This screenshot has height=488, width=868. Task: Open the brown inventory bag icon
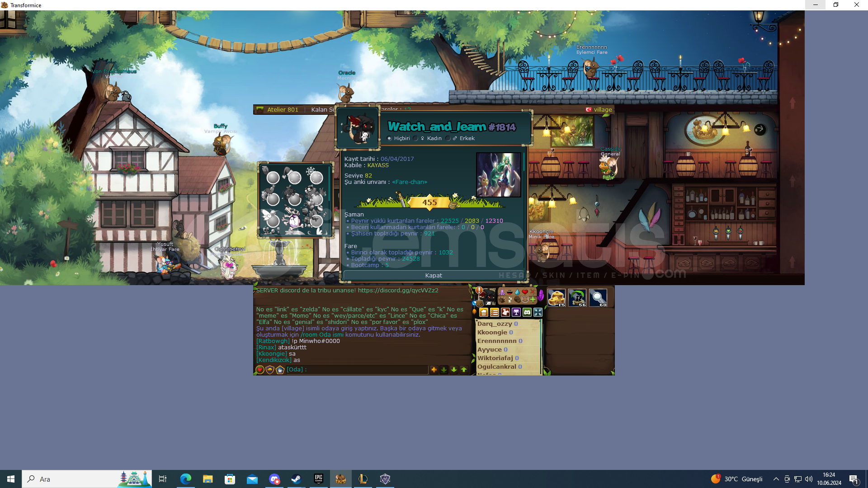click(x=479, y=304)
